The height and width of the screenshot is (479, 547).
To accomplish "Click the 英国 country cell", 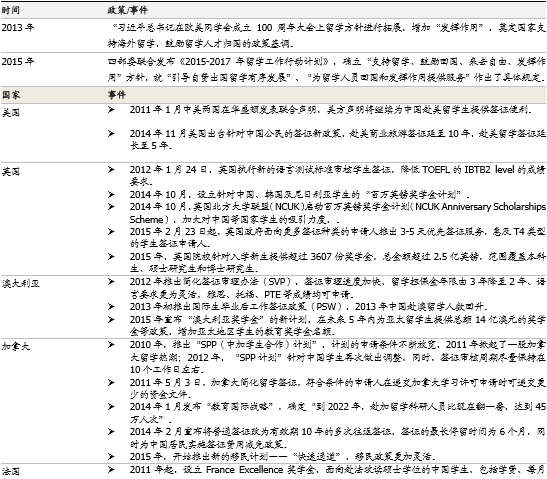I will 11,172.
